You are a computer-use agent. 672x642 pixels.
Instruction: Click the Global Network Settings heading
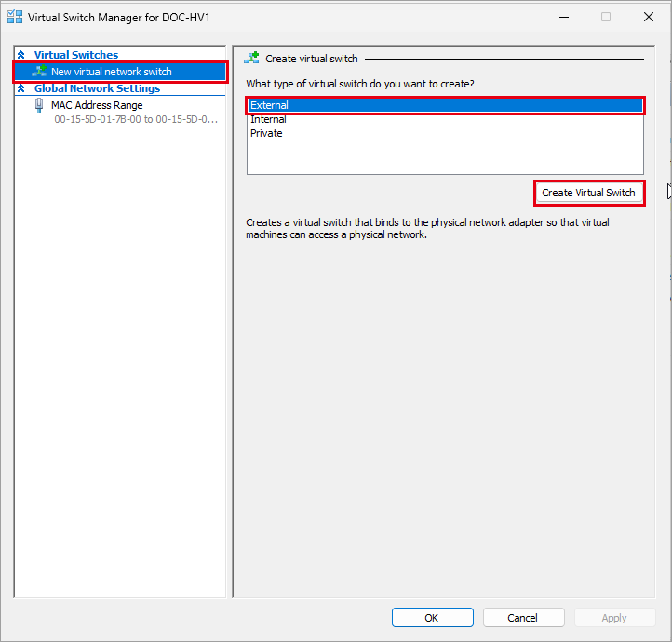tap(98, 88)
